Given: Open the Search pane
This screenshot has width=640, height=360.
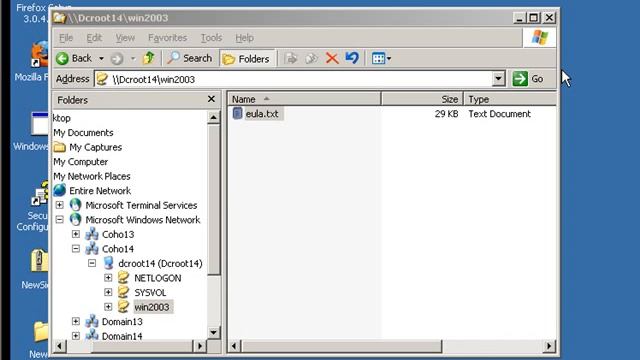Looking at the screenshot, I should (190, 58).
